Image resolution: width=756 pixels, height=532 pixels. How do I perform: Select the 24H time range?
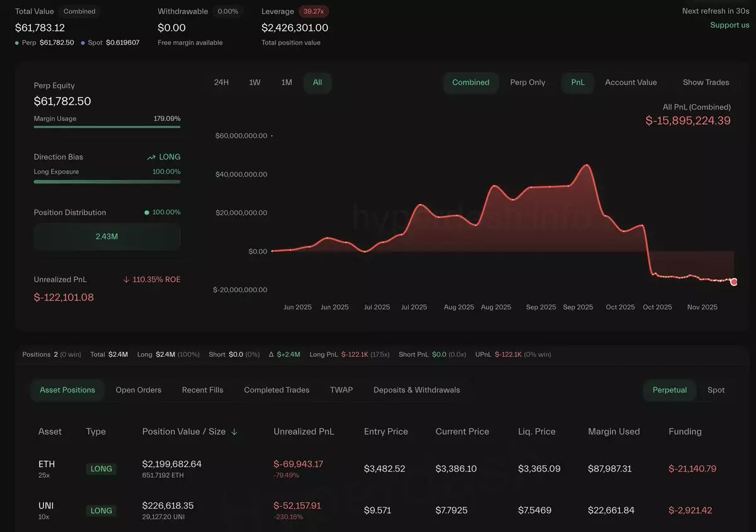(221, 82)
